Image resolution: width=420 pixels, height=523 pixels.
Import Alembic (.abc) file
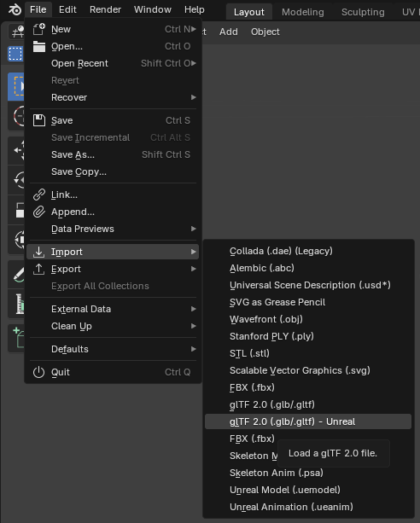[x=308, y=268]
